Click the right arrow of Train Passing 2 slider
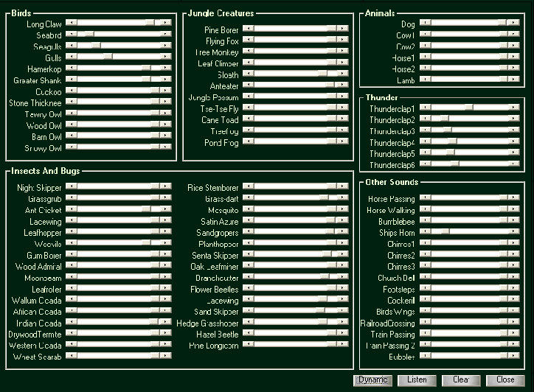This screenshot has height=392, width=534. point(513,344)
